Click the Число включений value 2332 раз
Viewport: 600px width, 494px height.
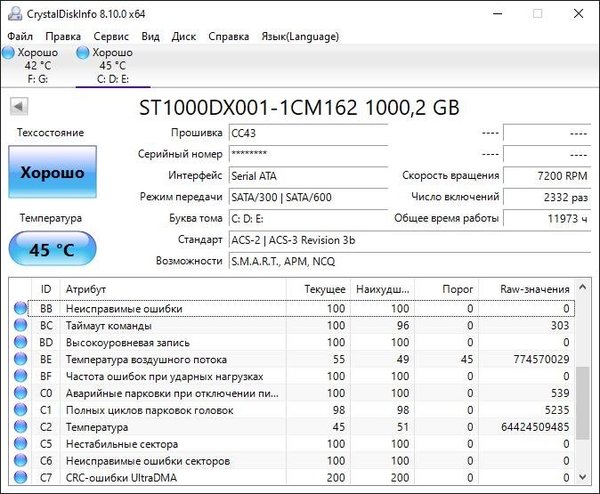coord(547,197)
